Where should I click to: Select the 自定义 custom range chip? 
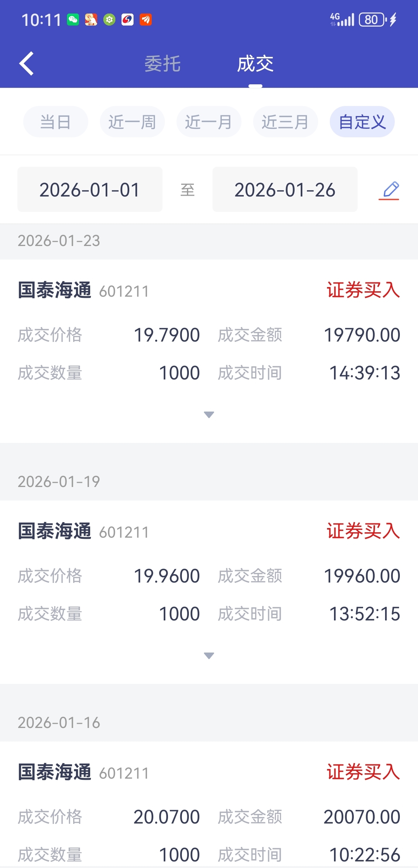pyautogui.click(x=362, y=122)
